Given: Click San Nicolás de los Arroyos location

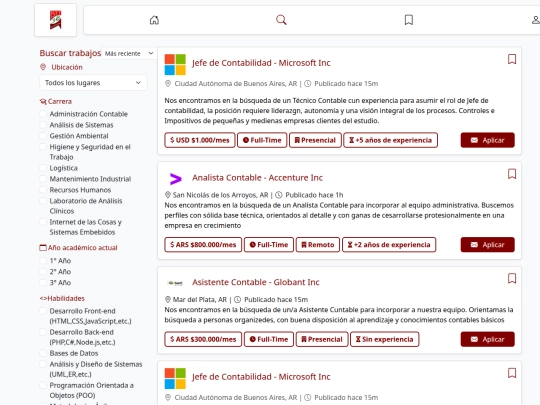Looking at the screenshot, I should [x=220, y=195].
